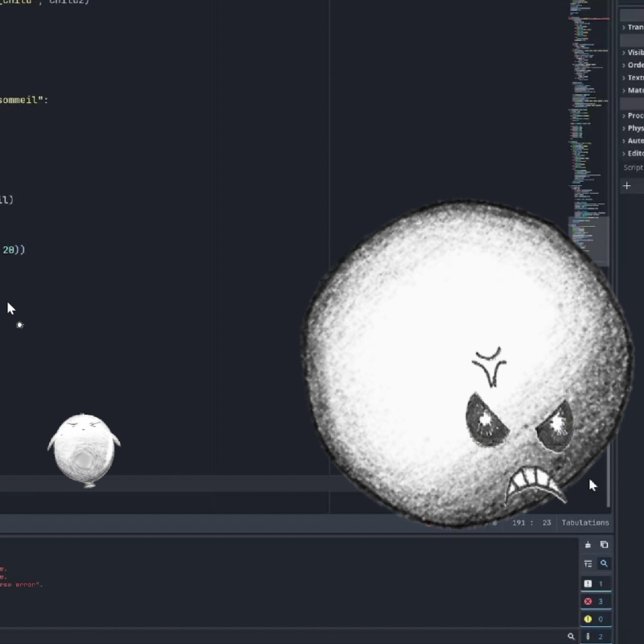The height and width of the screenshot is (644, 644).
Task: Open the message filter options icon in debugger
Action: [588, 563]
